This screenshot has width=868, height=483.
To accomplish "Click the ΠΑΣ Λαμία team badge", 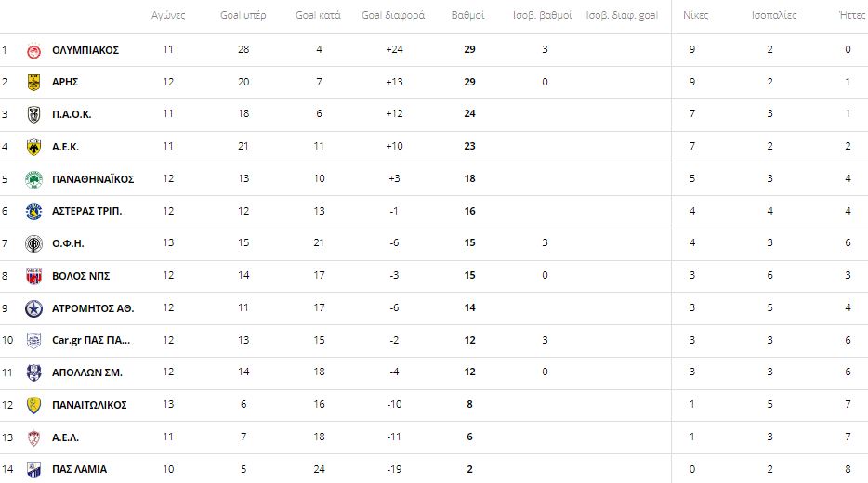I will (33, 470).
